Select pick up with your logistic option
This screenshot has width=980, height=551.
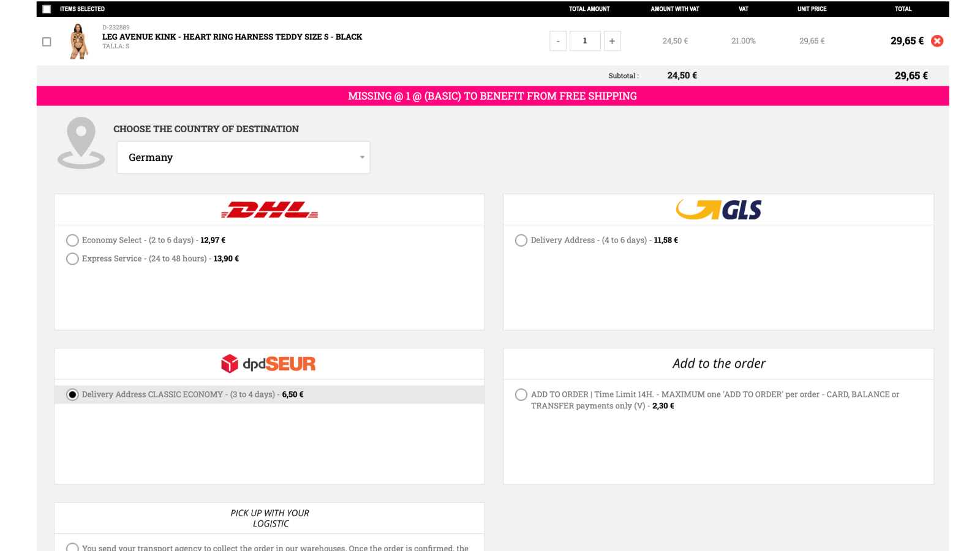click(72, 547)
